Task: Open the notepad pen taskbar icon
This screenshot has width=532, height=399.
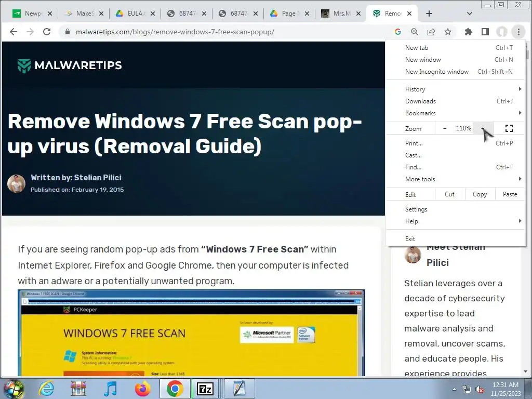Action: pyautogui.click(x=239, y=389)
